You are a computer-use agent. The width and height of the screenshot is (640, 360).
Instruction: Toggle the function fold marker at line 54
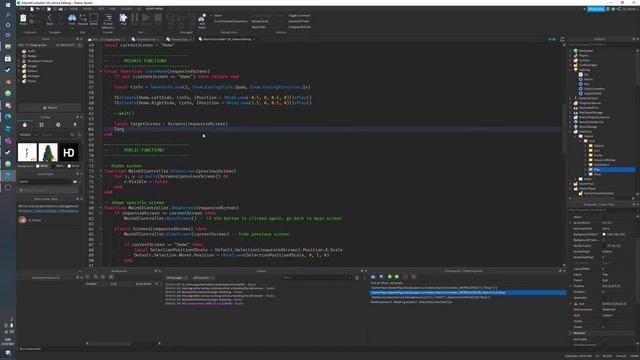click(x=101, y=71)
